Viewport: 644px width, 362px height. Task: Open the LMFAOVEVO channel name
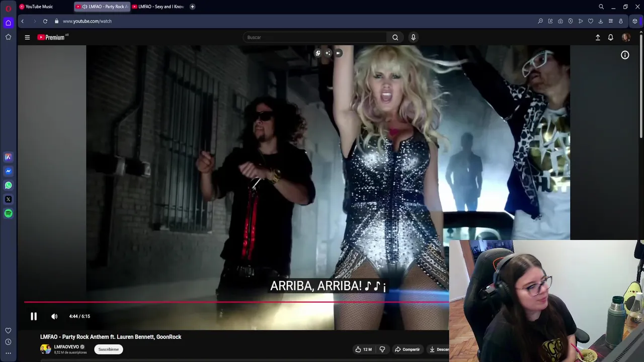(66, 347)
